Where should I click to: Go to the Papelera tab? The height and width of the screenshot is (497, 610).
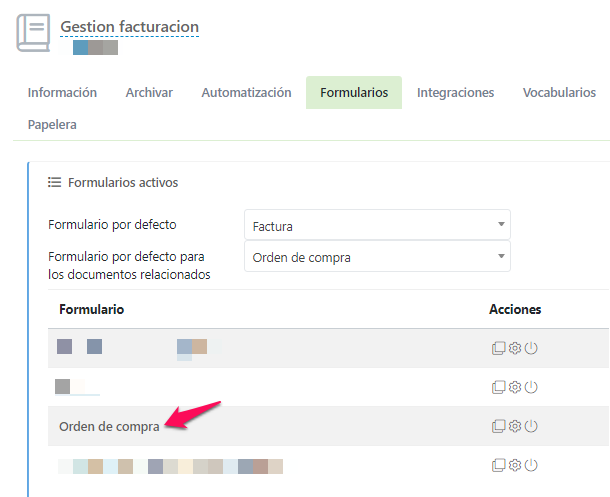click(52, 125)
